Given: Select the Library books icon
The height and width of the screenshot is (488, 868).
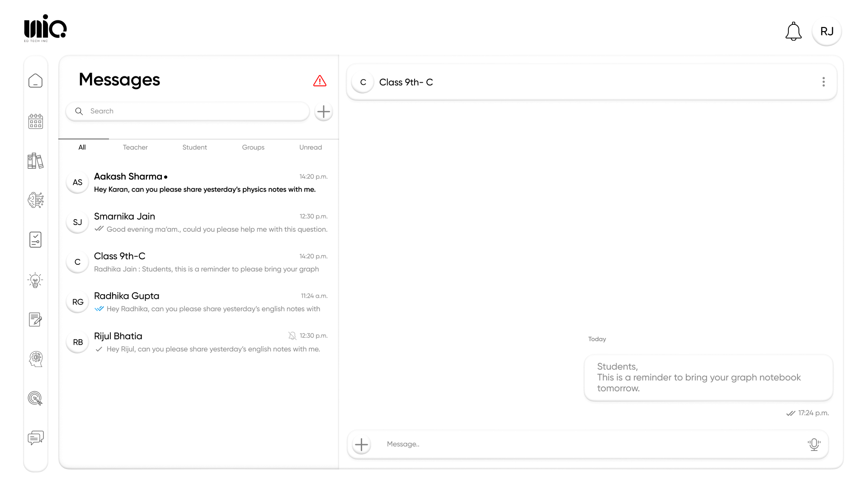Looking at the screenshot, I should coord(35,160).
